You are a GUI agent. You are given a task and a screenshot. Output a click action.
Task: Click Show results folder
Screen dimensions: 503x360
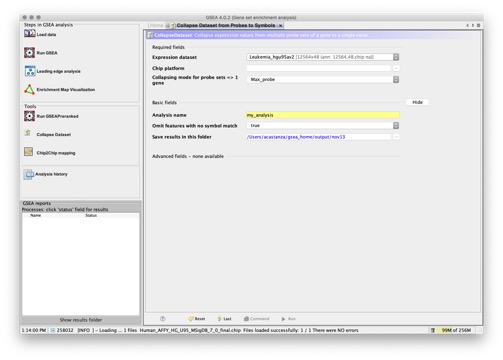tap(81, 320)
